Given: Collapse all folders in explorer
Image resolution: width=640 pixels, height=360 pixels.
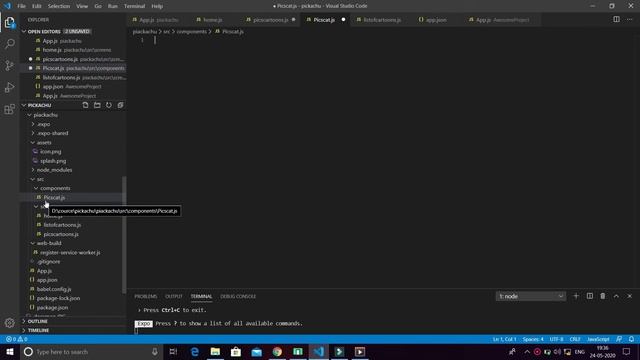Looking at the screenshot, I should click(120, 105).
